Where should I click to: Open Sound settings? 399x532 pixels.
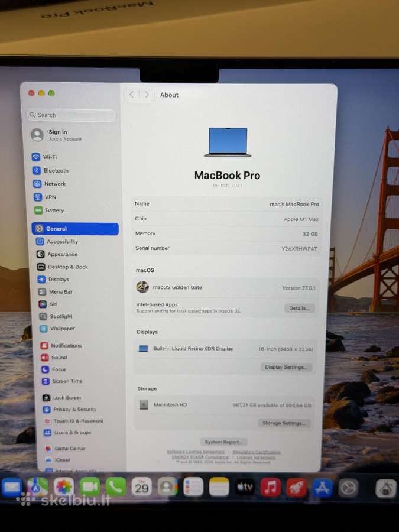(x=54, y=358)
